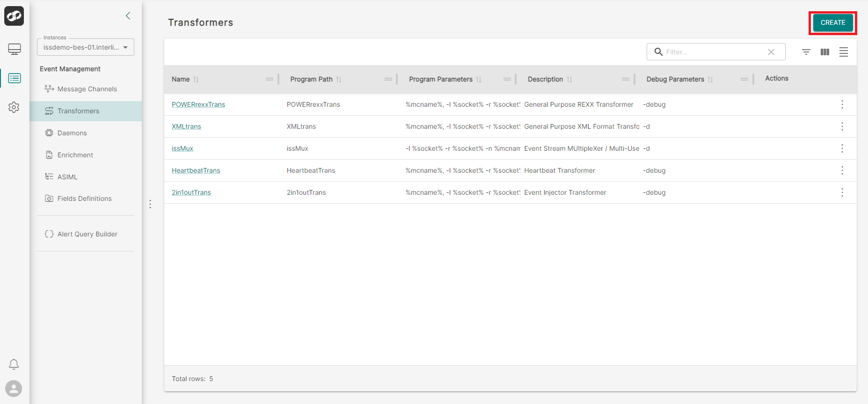Open Daemons menu item
The height and width of the screenshot is (404, 868).
tap(86, 133)
